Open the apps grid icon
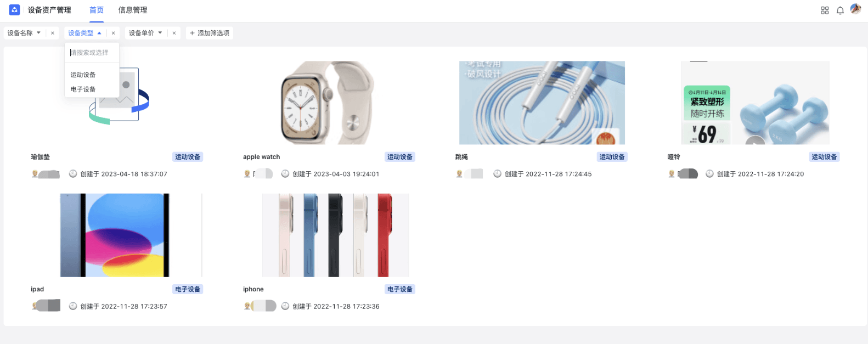This screenshot has height=344, width=868. [x=825, y=10]
